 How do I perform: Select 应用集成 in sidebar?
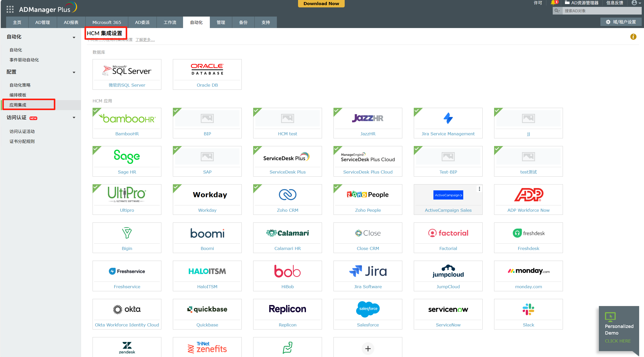(x=18, y=105)
